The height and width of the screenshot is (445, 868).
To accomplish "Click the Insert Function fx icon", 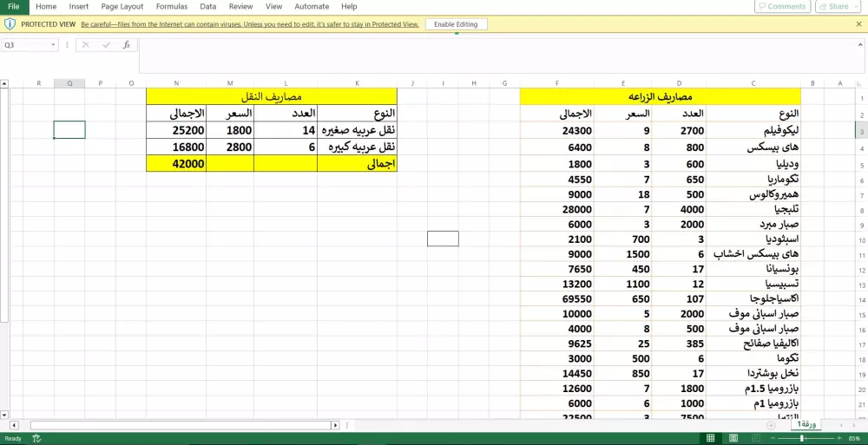I will (126, 45).
